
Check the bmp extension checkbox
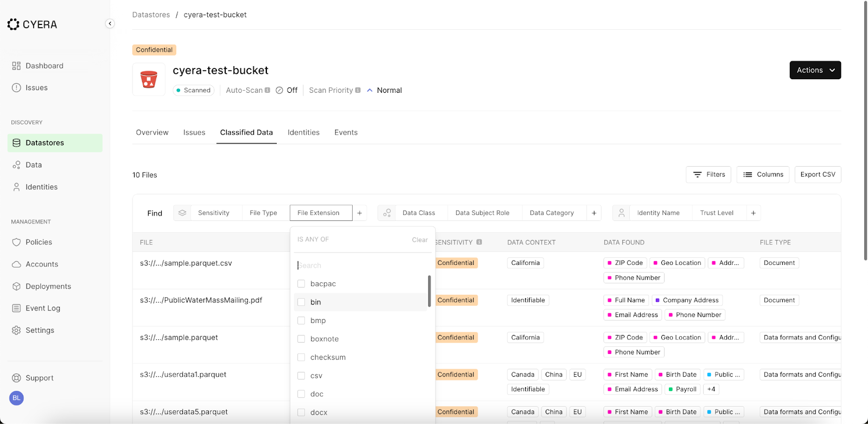301,320
